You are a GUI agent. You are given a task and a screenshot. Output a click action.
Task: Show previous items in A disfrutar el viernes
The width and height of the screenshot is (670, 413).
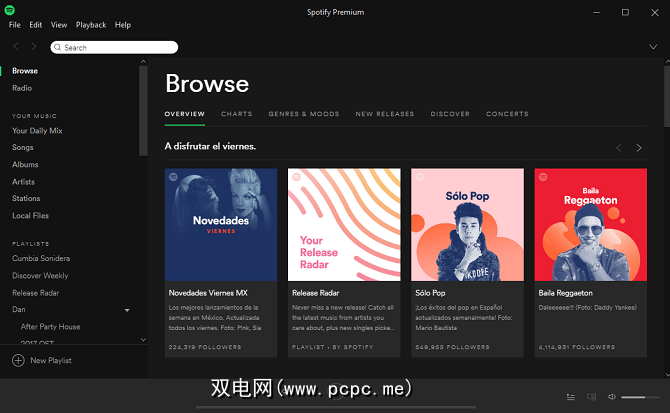(x=619, y=148)
